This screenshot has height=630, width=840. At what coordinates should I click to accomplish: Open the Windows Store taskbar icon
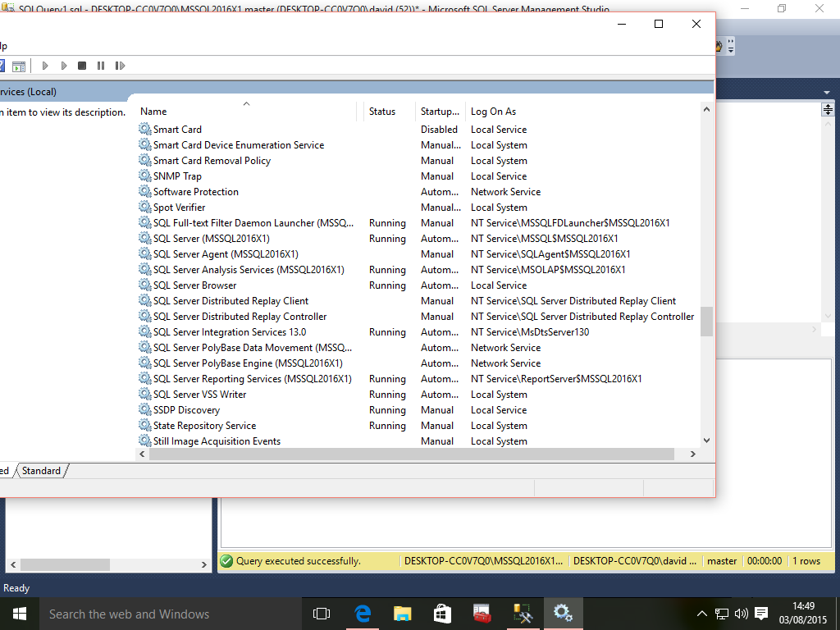442,614
